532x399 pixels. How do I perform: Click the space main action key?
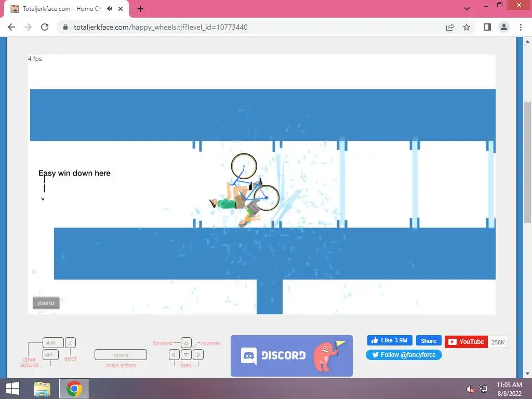coord(121,354)
